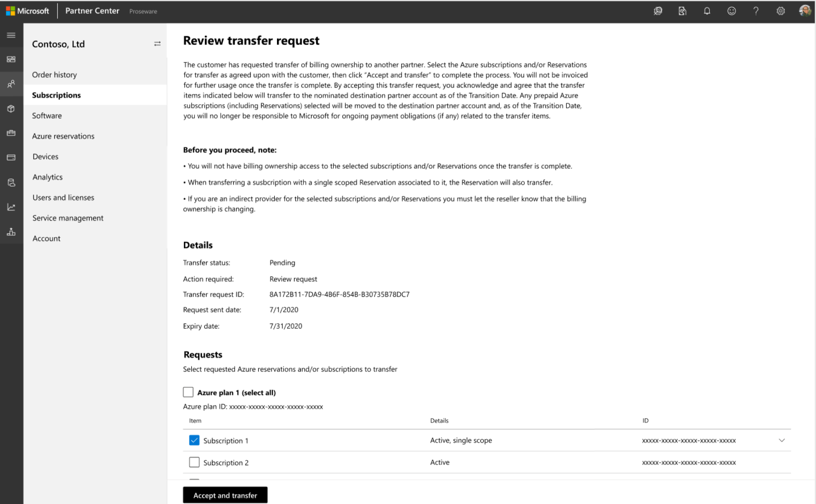Open the dashboard icon in left rail
The image size is (816, 504).
11,60
